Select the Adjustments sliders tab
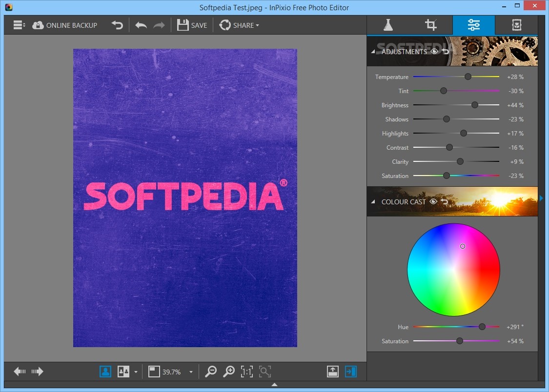 coord(474,25)
